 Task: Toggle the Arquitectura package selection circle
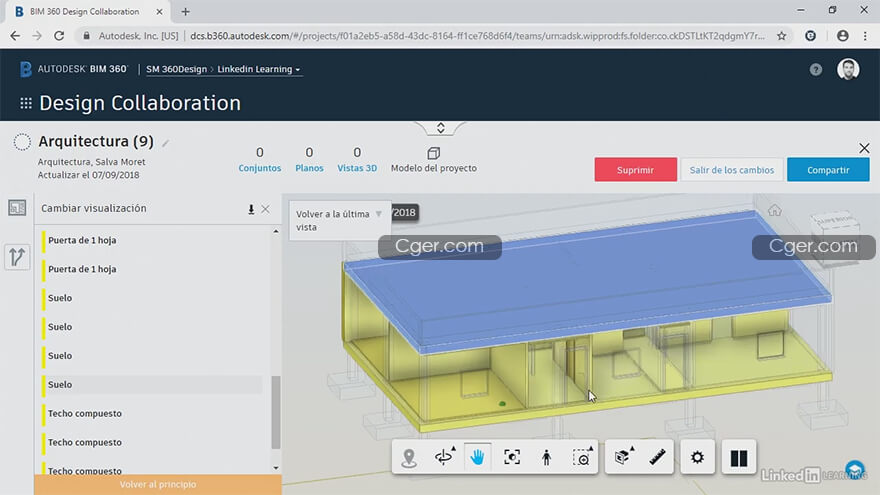22,141
